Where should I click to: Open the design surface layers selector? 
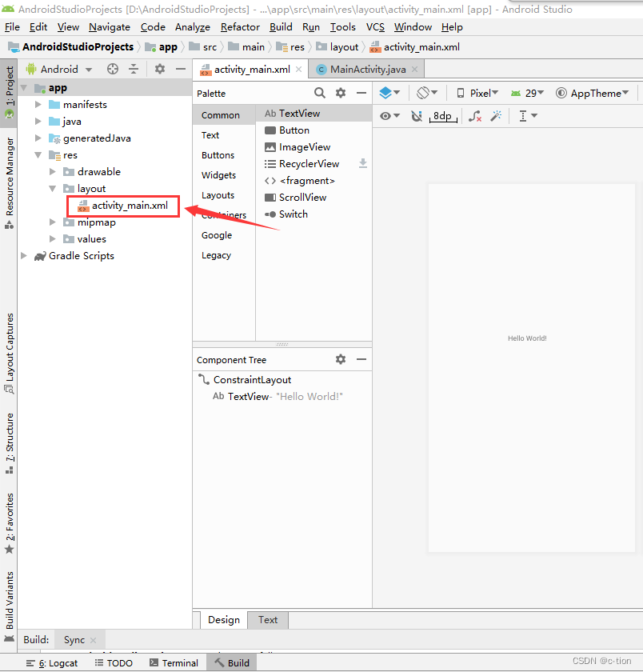click(x=389, y=93)
